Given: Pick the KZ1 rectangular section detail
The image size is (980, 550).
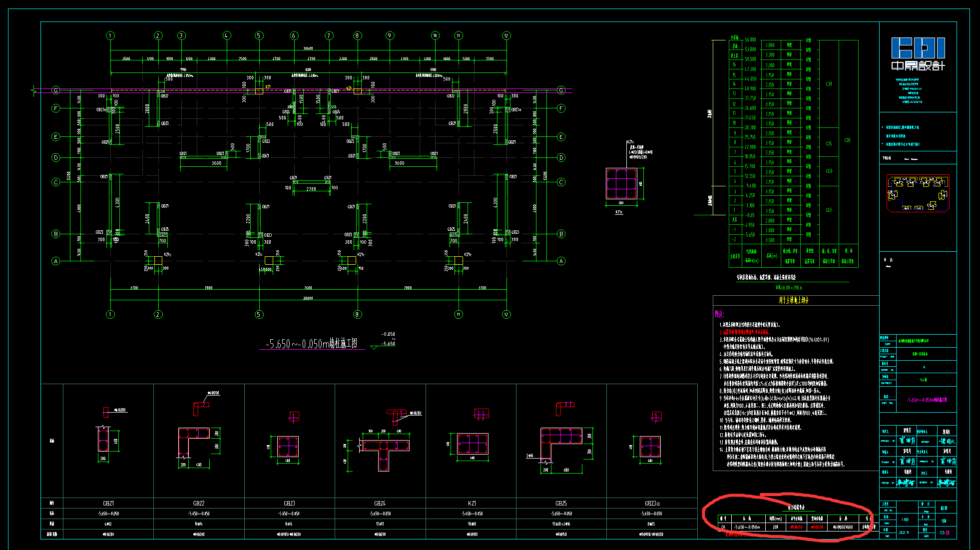Looking at the screenshot, I should click(x=472, y=444).
